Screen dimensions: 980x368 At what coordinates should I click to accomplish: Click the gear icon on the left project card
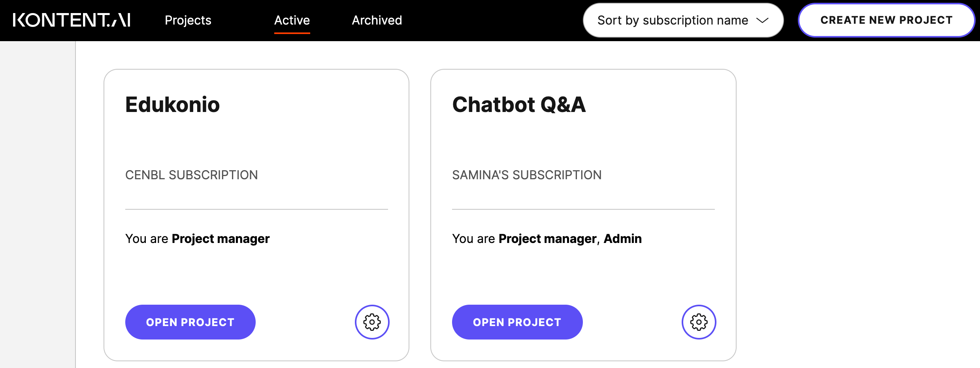tap(371, 322)
